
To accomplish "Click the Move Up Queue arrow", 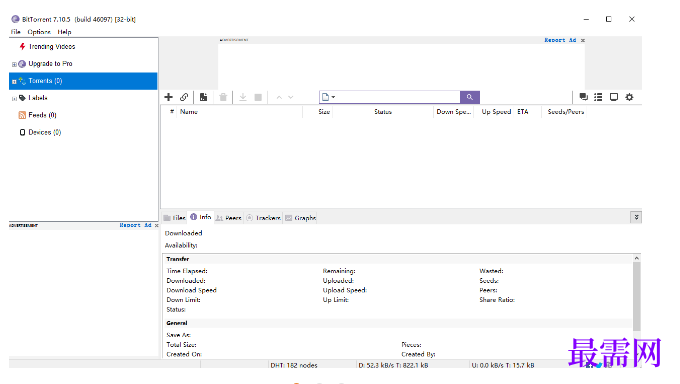I will (279, 98).
